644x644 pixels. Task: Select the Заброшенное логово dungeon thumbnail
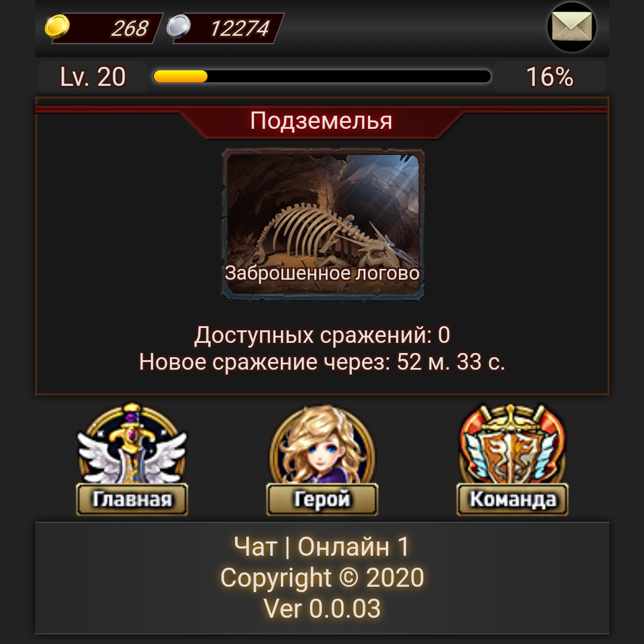pyautogui.click(x=323, y=224)
